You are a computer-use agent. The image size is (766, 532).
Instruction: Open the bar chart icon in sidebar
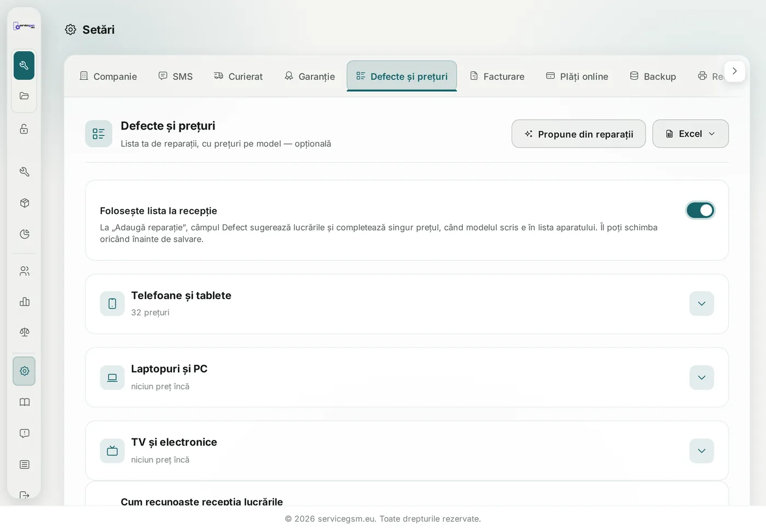24,302
